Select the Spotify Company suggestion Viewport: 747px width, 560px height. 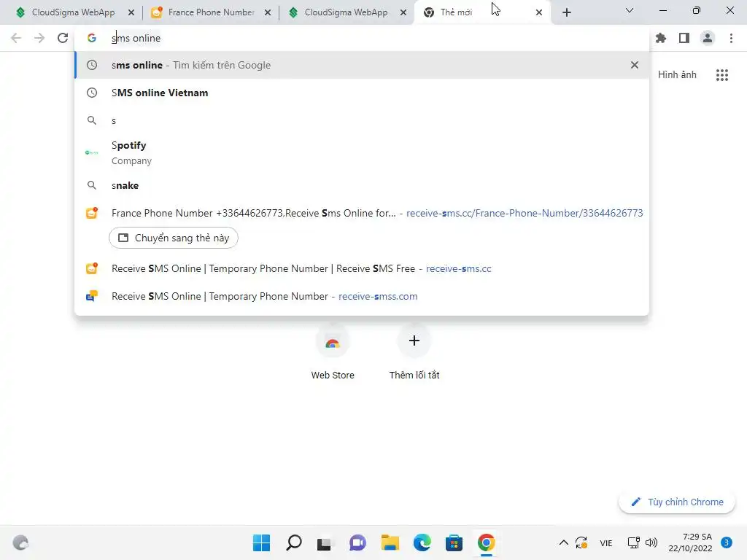click(x=362, y=152)
